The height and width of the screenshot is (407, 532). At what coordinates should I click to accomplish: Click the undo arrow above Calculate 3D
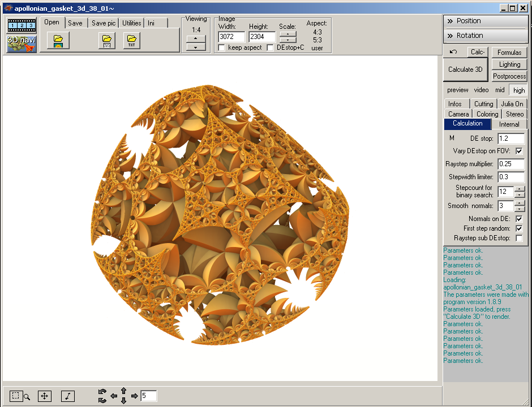coord(453,52)
